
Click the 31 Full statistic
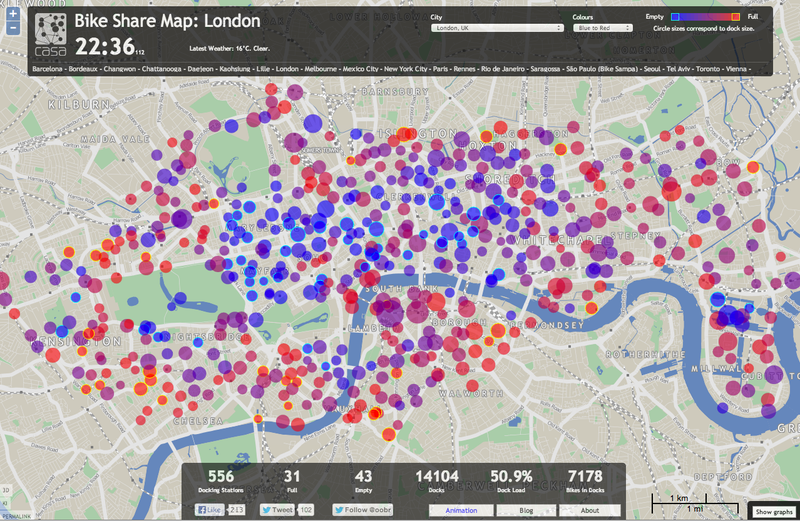click(292, 481)
